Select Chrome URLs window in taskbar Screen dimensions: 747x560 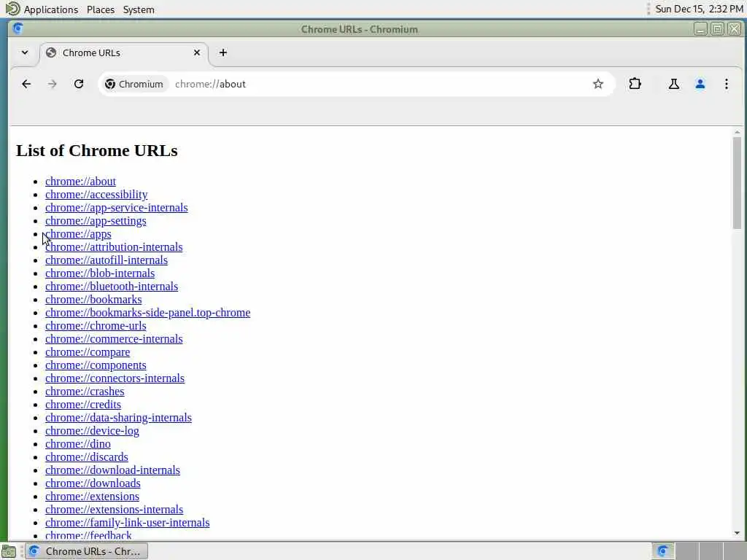(x=86, y=551)
